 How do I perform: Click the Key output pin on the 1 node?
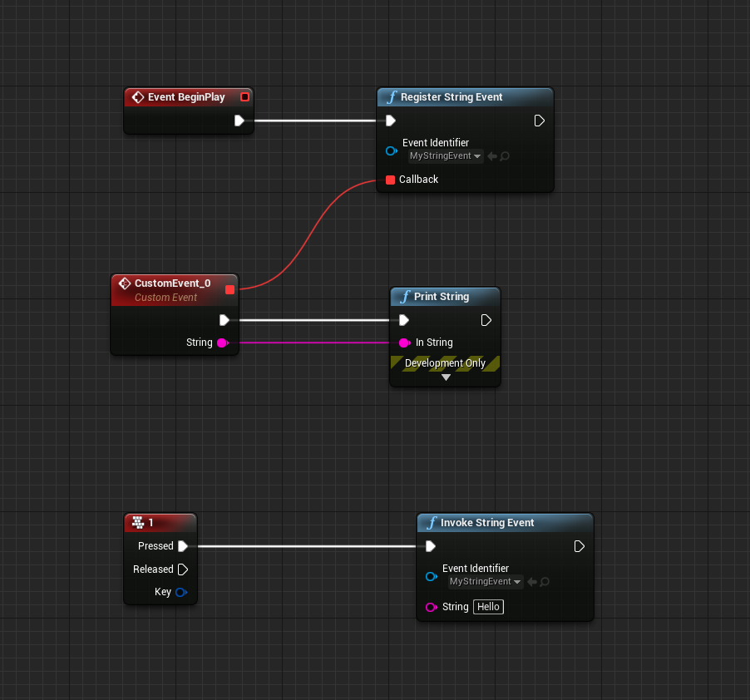180,592
